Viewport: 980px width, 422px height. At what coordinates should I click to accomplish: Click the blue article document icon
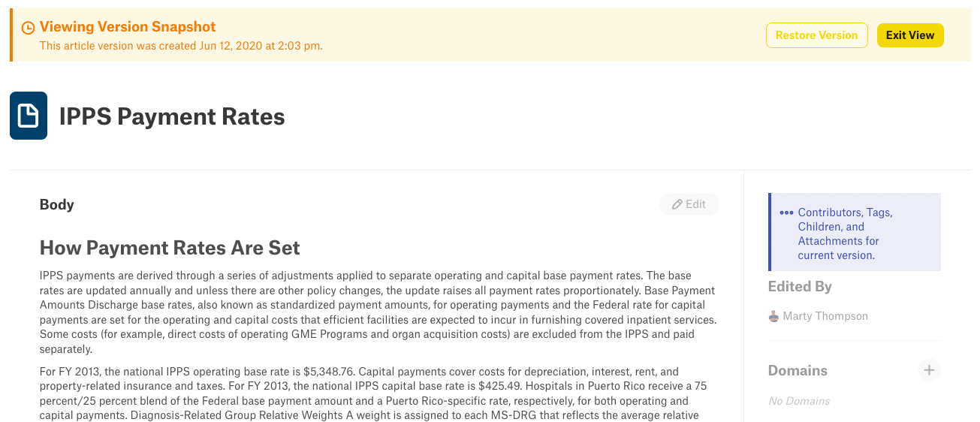(x=29, y=116)
